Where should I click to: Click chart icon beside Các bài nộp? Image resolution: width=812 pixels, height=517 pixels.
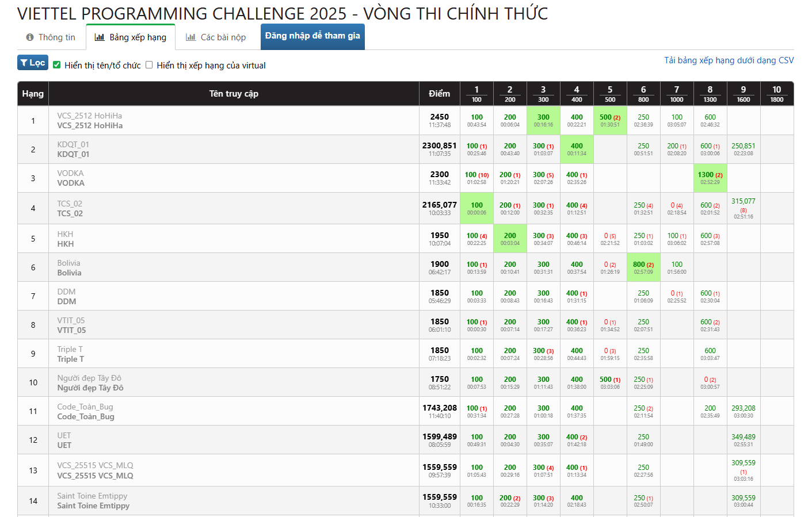pyautogui.click(x=190, y=37)
